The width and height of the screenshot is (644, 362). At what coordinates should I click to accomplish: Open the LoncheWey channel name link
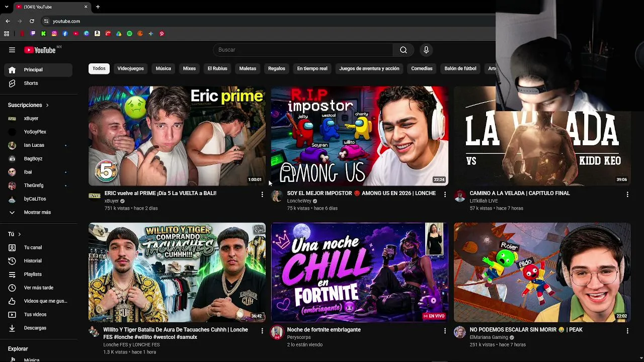point(299,201)
